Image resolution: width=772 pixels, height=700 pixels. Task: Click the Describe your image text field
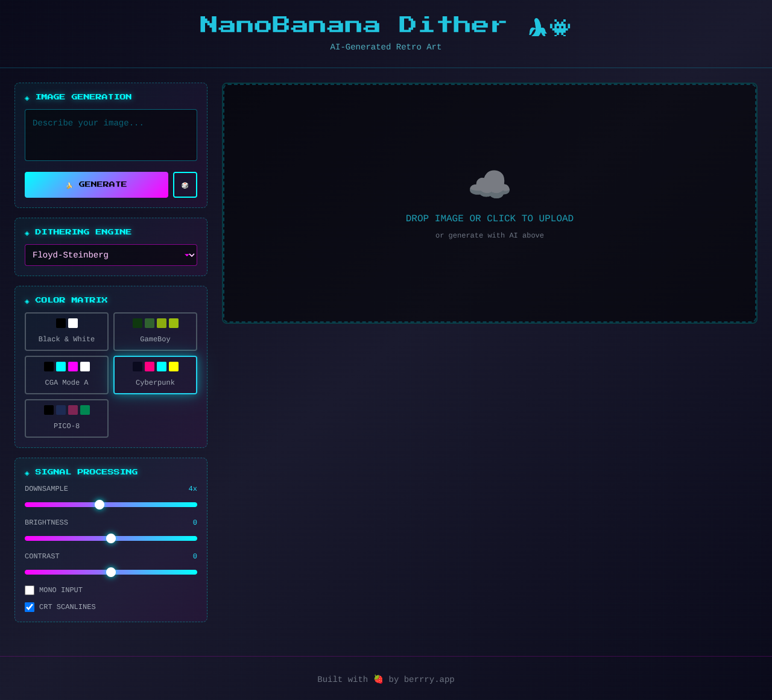tap(111, 134)
